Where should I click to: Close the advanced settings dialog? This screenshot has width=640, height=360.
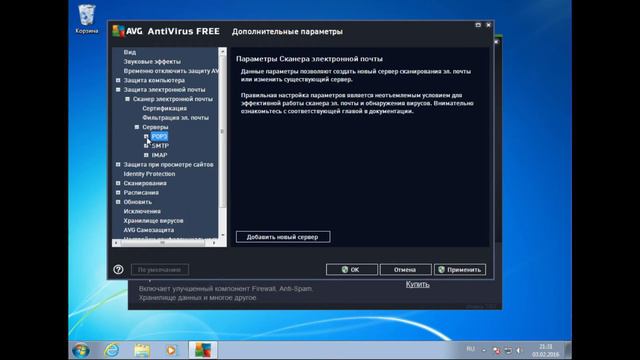tap(488, 25)
